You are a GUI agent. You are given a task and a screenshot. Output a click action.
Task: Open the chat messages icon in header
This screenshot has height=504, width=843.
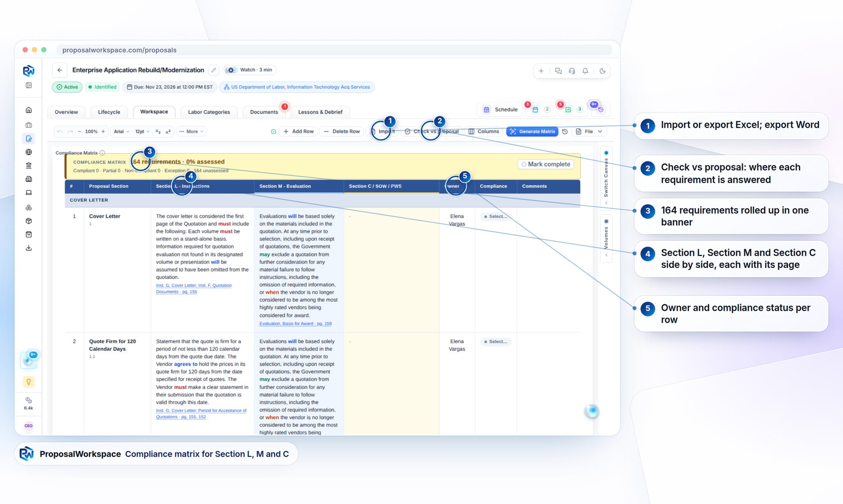point(558,71)
